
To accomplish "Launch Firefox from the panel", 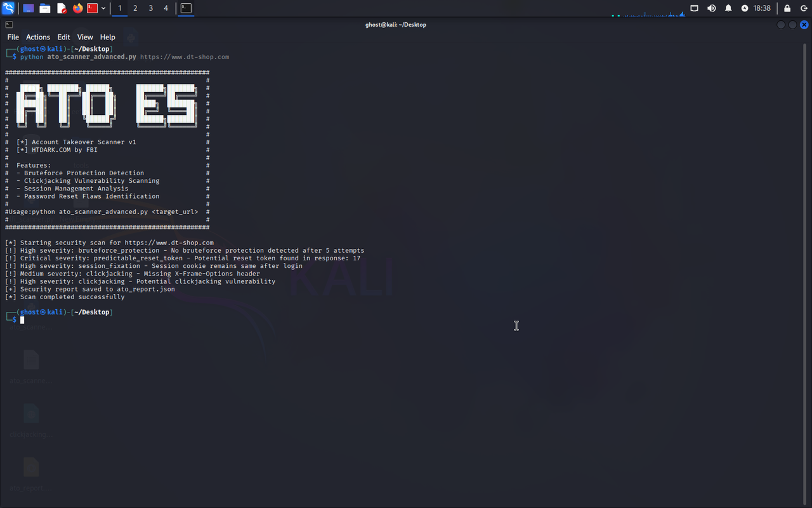I will point(77,8).
